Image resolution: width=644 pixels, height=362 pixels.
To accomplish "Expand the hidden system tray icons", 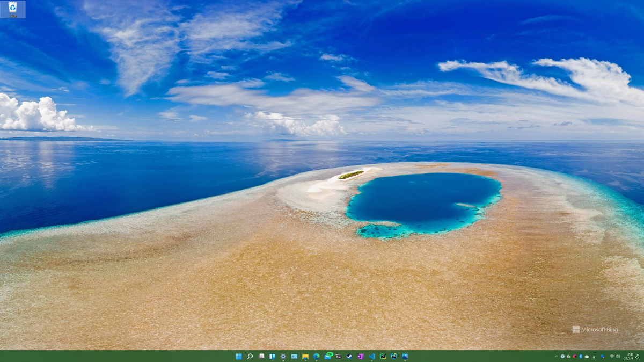I will (557, 356).
